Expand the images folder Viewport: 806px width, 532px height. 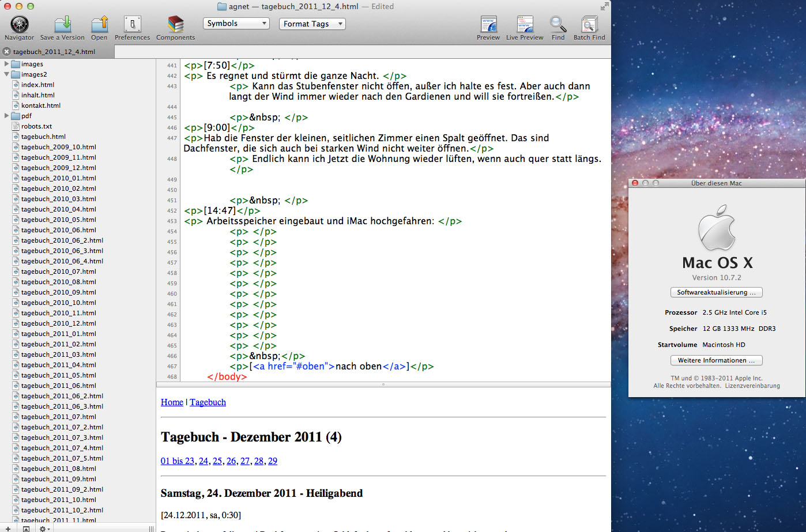(x=6, y=64)
